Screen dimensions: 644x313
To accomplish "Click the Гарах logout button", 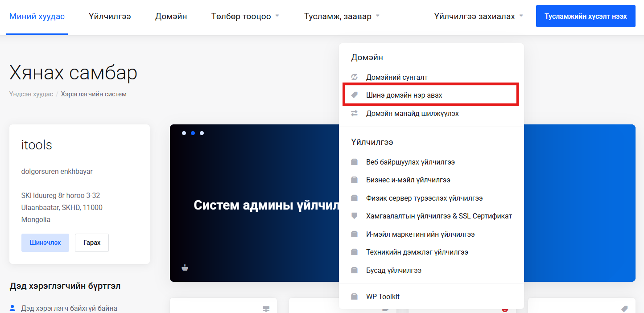I will tap(92, 243).
